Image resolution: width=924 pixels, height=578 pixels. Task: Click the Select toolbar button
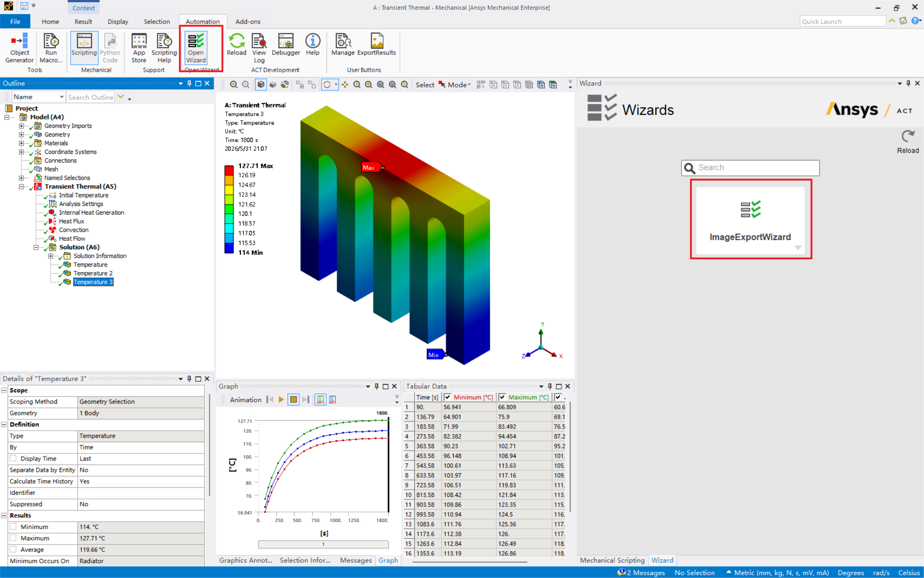[424, 85]
